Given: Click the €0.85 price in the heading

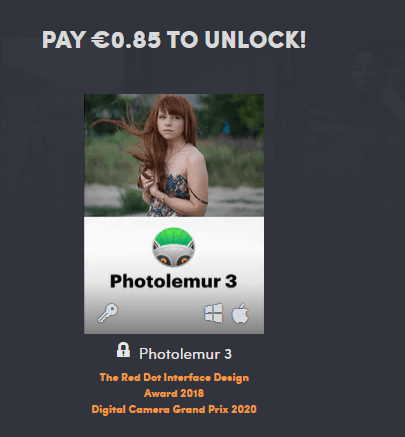Looking at the screenshot, I should click(126, 40).
